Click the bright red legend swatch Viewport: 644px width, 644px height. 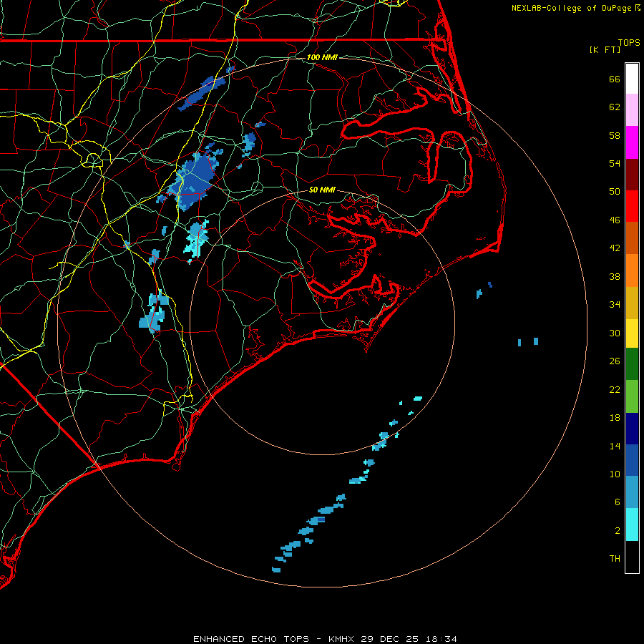click(x=632, y=206)
